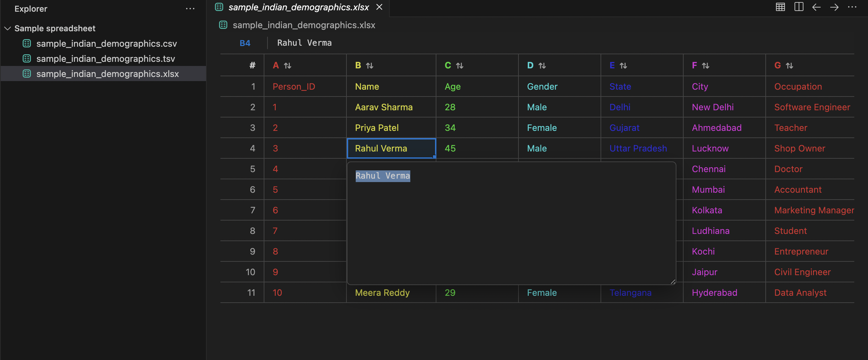Select the Data Analyst cell
Image resolution: width=868 pixels, height=360 pixels.
[x=810, y=293]
